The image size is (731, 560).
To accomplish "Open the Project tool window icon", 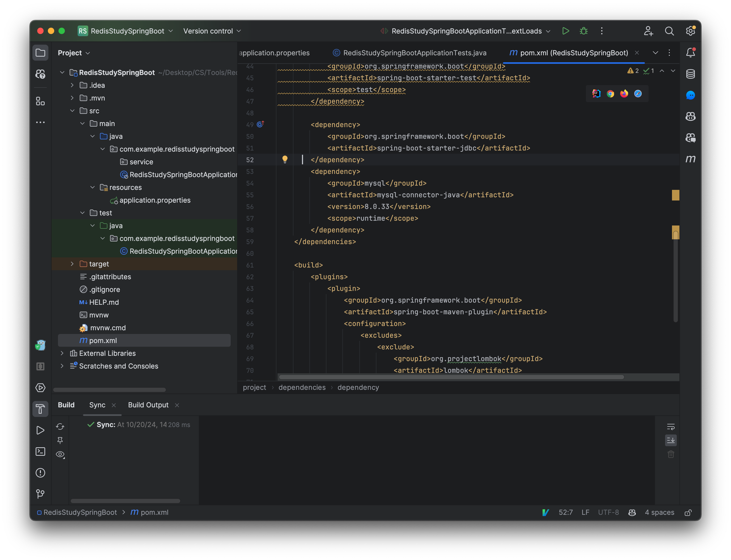I will tap(40, 53).
